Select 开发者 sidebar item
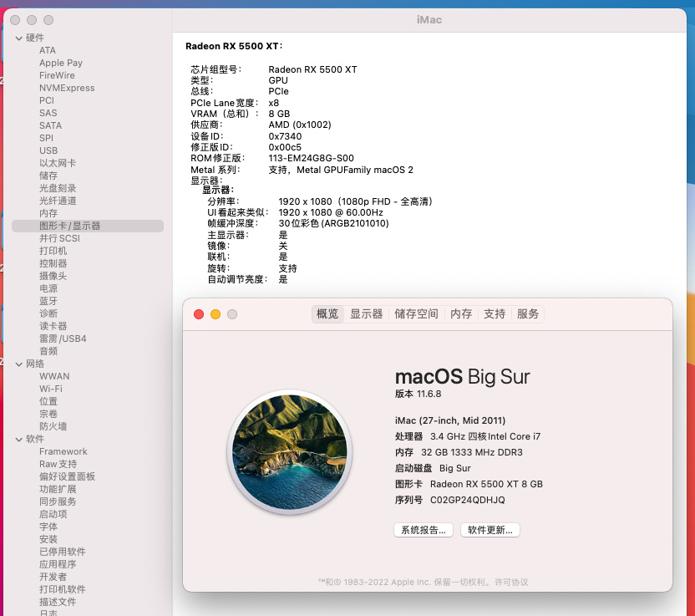This screenshot has width=695, height=616. 53,577
